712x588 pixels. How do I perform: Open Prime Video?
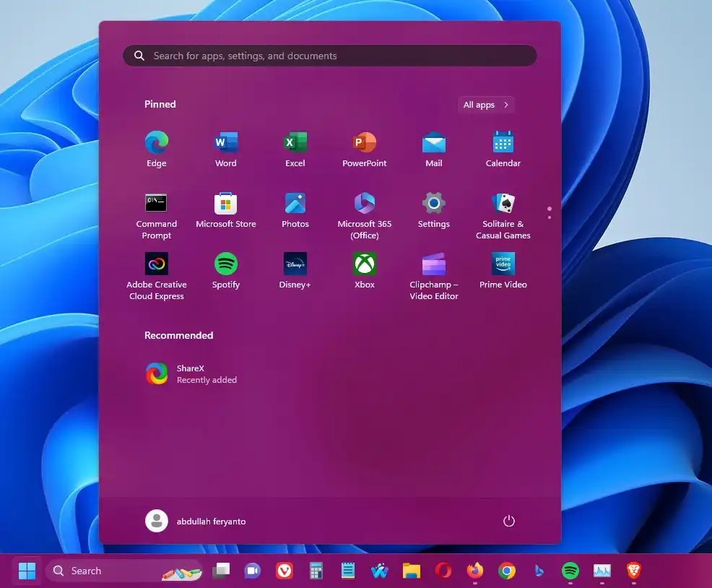[x=503, y=265]
